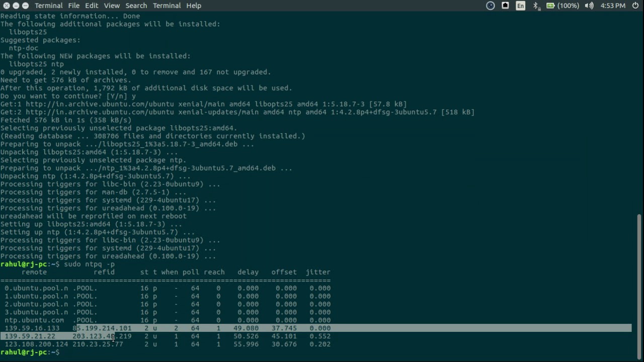Open the battery (100%) indicator

[562, 6]
